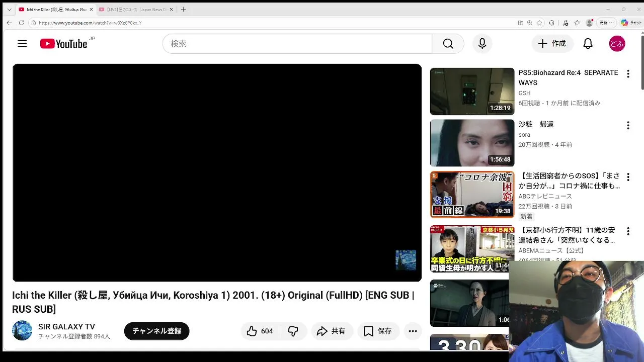
Task: Click the チャンネル登録 subscribe button
Action: pyautogui.click(x=156, y=331)
